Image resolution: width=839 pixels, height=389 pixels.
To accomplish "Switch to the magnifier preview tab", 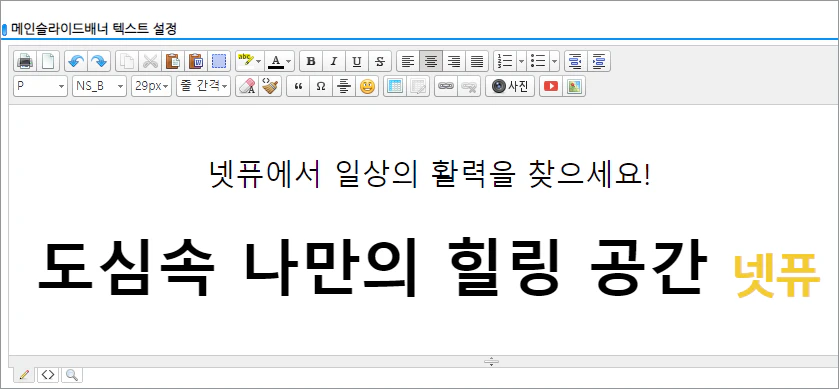I will click(72, 375).
